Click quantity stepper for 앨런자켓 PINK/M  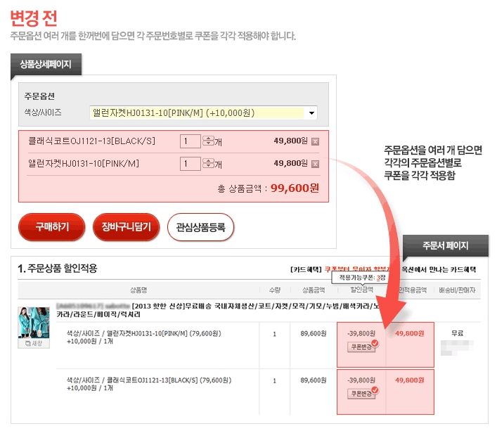[207, 164]
